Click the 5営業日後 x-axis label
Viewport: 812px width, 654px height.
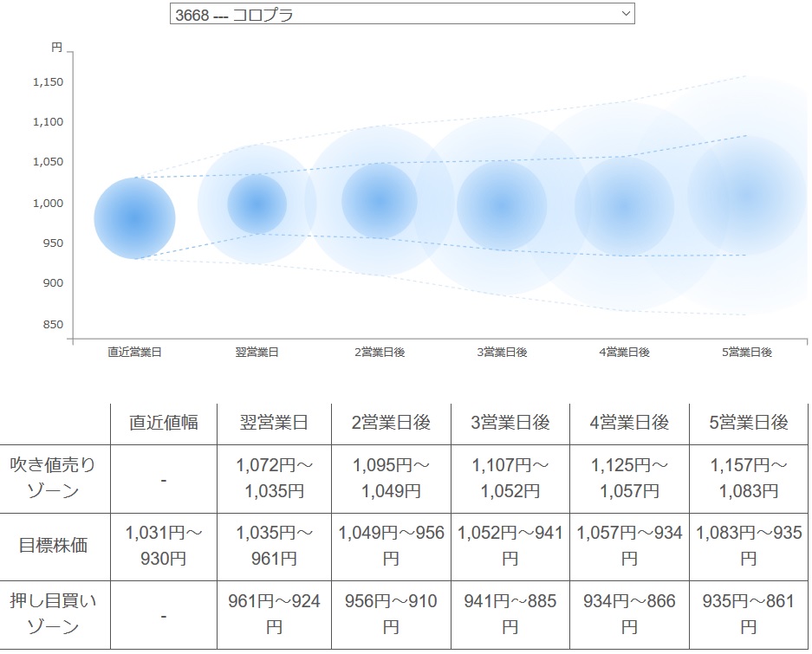coord(747,352)
